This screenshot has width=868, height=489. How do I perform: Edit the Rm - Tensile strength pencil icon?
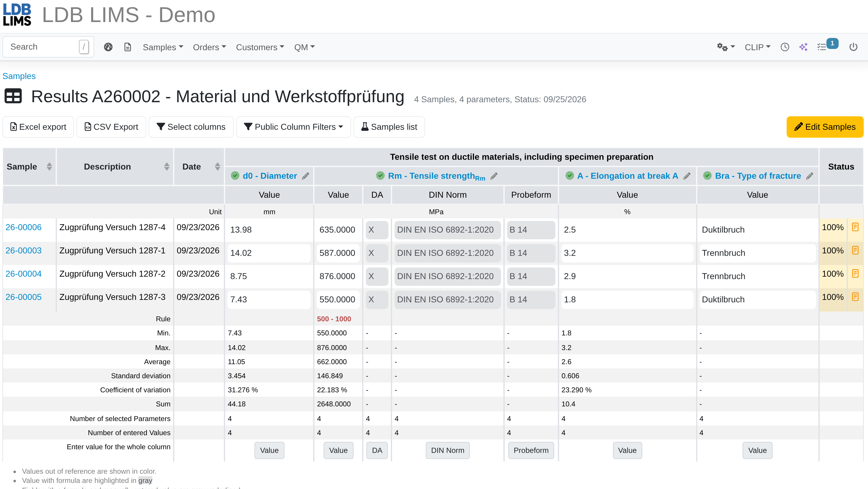click(494, 176)
